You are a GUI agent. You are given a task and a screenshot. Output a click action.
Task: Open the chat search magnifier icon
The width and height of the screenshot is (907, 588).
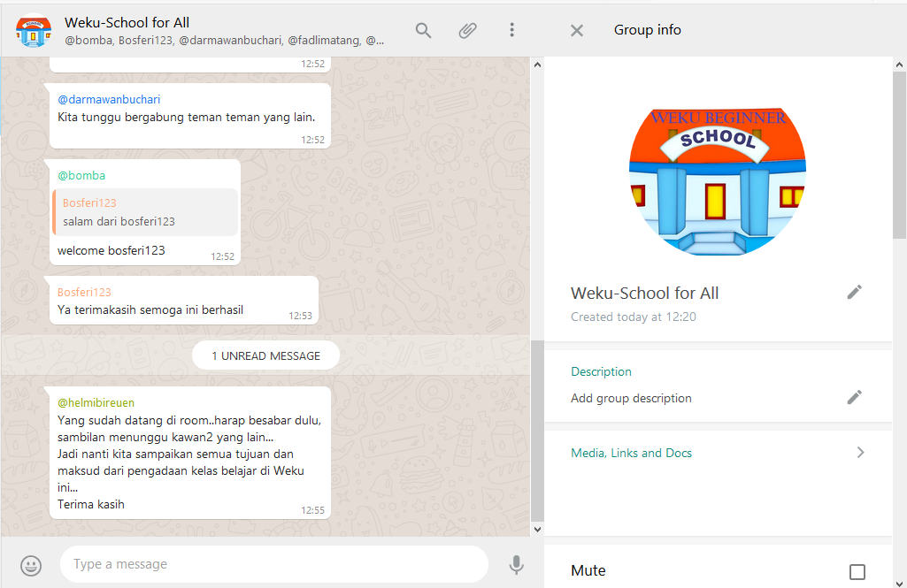(424, 30)
